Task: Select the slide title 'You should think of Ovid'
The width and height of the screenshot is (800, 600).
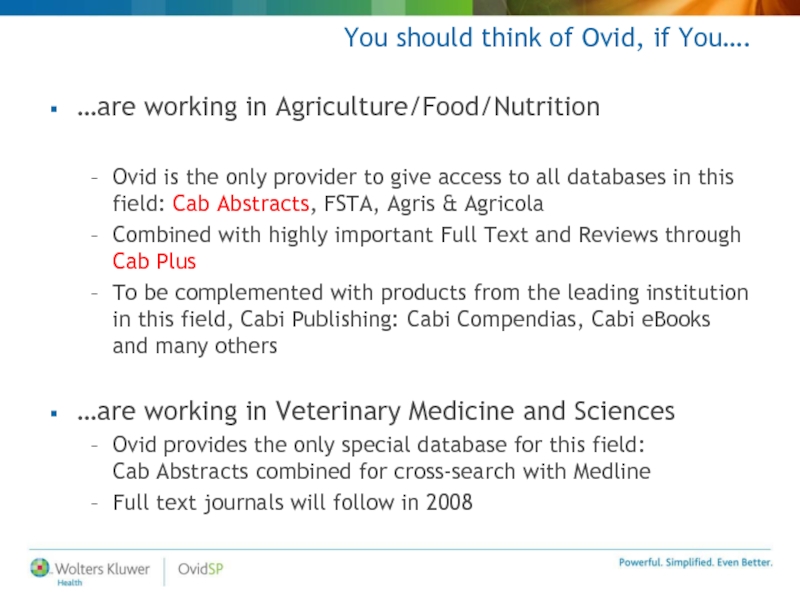Action: tap(547, 38)
